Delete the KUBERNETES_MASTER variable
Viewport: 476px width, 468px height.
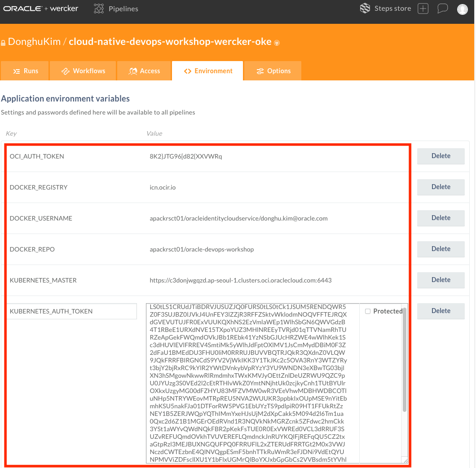click(x=441, y=280)
